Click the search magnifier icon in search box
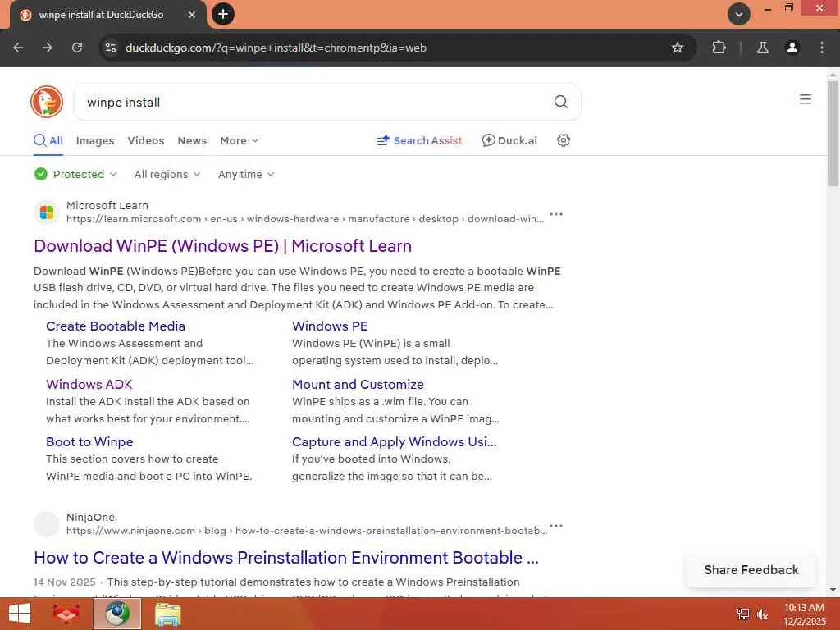Image resolution: width=840 pixels, height=630 pixels. (560, 102)
